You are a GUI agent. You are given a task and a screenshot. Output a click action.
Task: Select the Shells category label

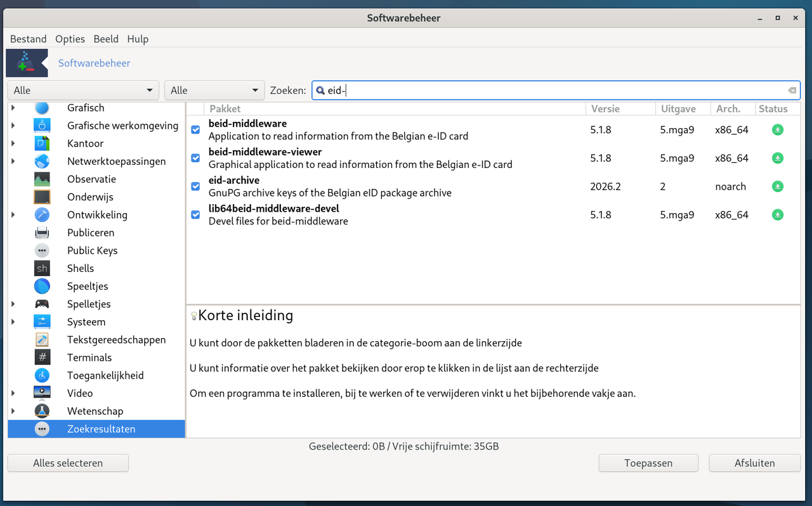(x=81, y=268)
